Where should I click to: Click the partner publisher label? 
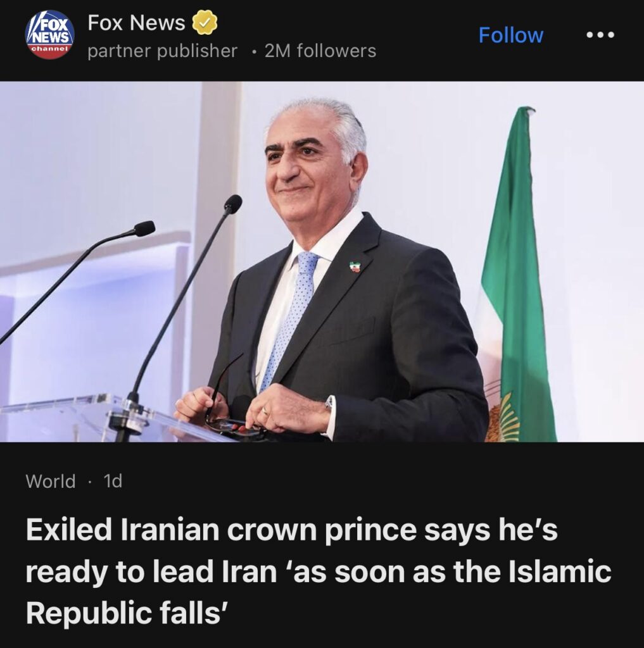tap(163, 51)
